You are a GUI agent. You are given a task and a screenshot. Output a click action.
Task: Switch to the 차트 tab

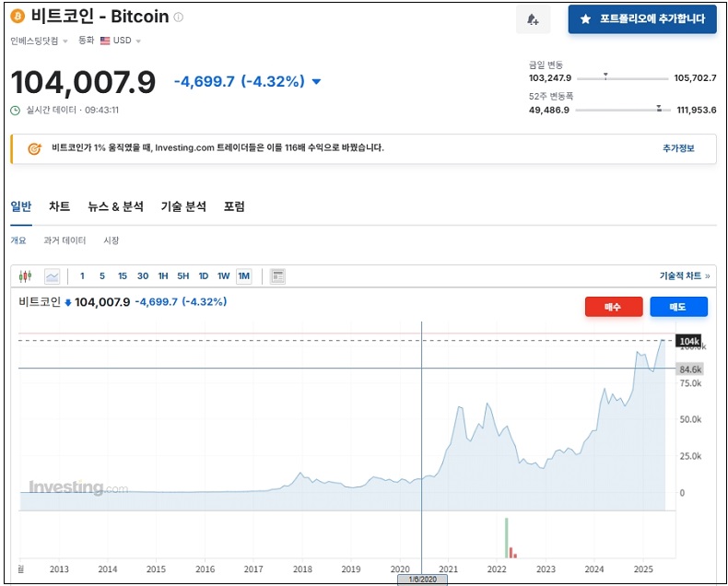click(59, 206)
